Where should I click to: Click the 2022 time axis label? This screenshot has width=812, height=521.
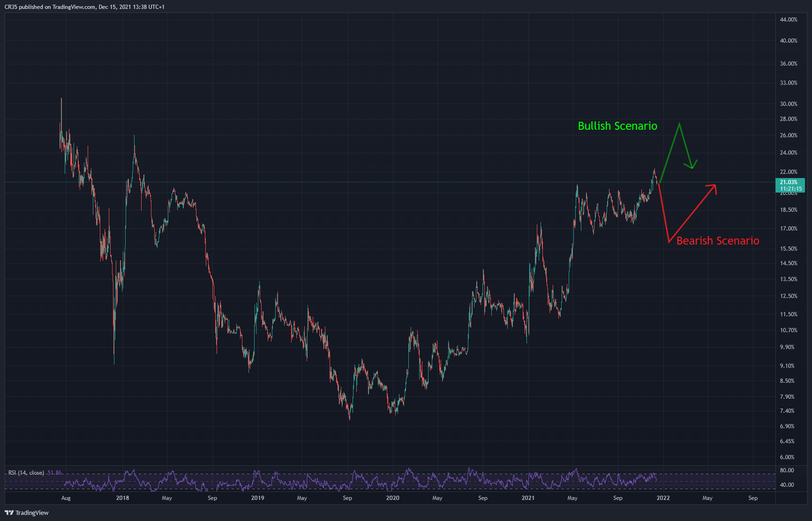(x=663, y=498)
